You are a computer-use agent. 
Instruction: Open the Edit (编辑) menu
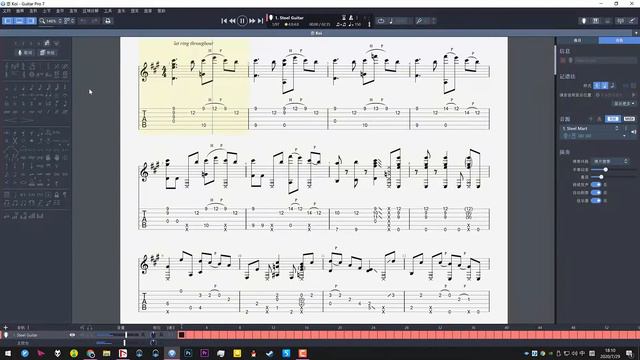coord(20,11)
